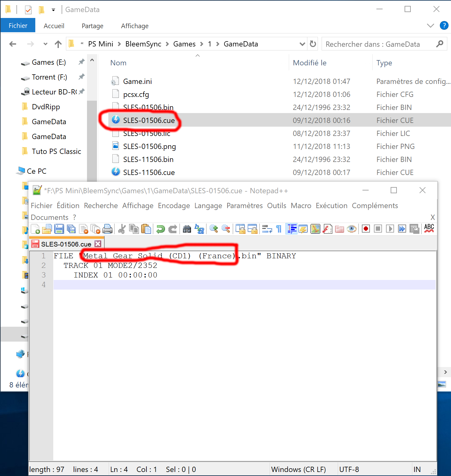451x476 pixels.
Task: Toggle synchronized horizontal scrolling
Action: tap(252, 229)
